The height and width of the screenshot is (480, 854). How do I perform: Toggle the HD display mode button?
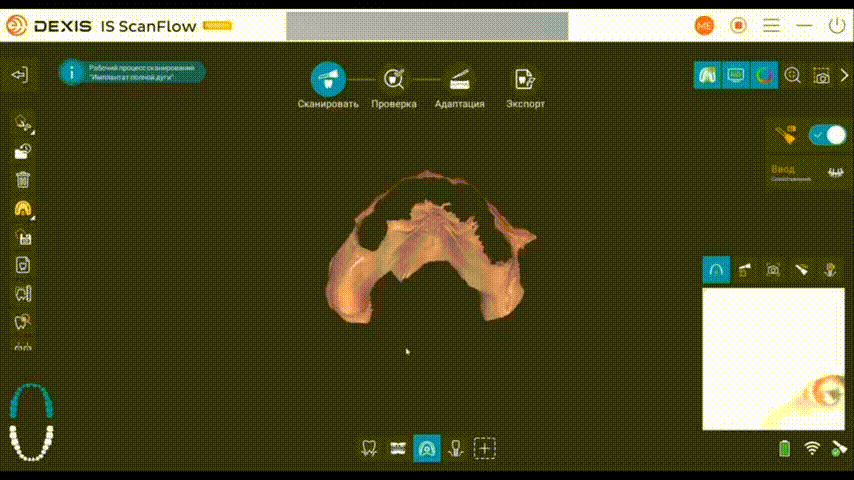click(x=736, y=75)
